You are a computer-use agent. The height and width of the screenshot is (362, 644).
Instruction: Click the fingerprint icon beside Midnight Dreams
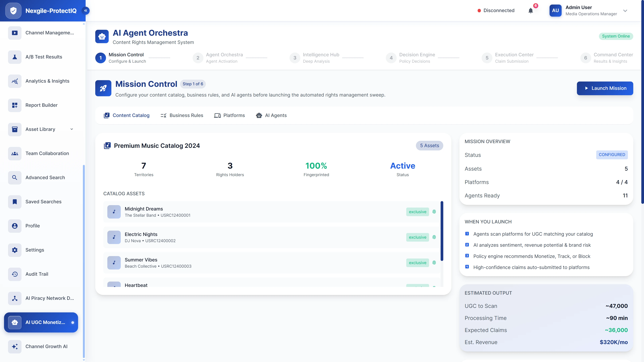tap(434, 212)
